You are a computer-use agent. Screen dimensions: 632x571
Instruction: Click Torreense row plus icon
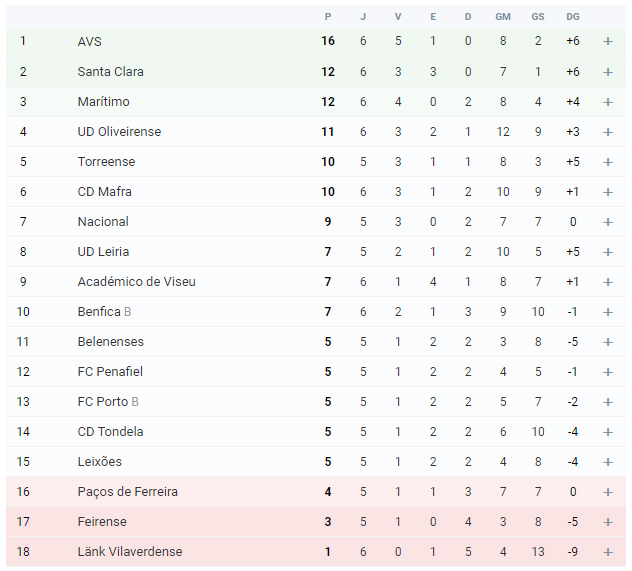[608, 162]
